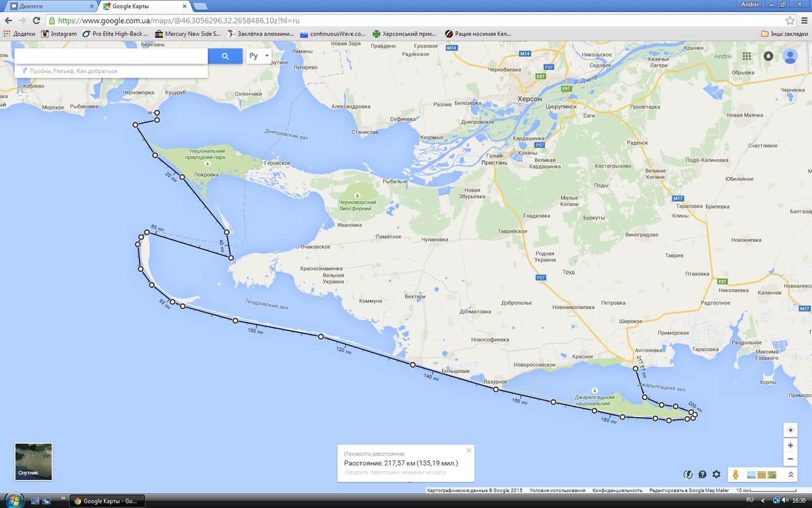Drop the Street View Pegman icon

pyautogui.click(x=736, y=474)
